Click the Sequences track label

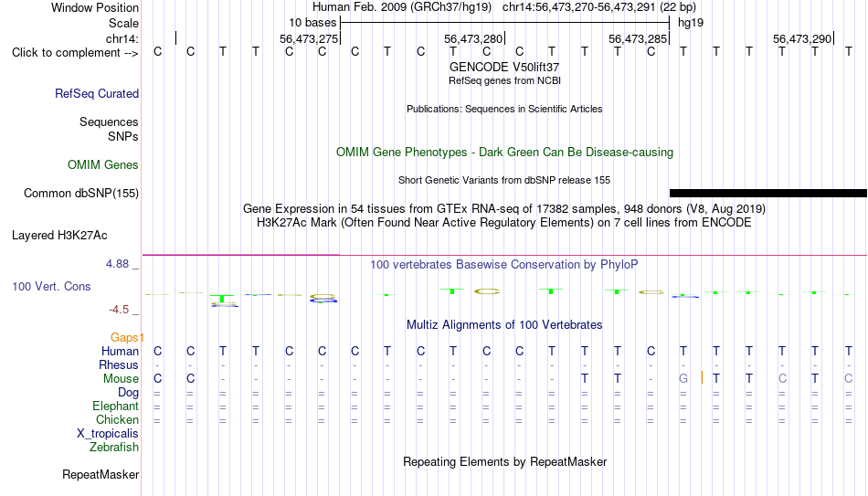click(x=109, y=121)
